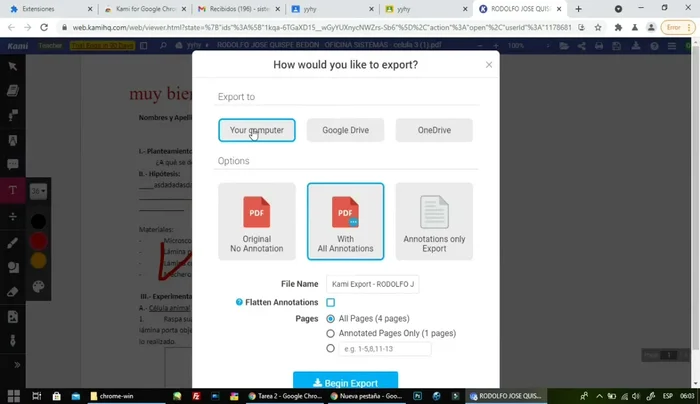This screenshot has width=700, height=404.
Task: Select All Pages (4 pages) radio button
Action: tap(330, 319)
